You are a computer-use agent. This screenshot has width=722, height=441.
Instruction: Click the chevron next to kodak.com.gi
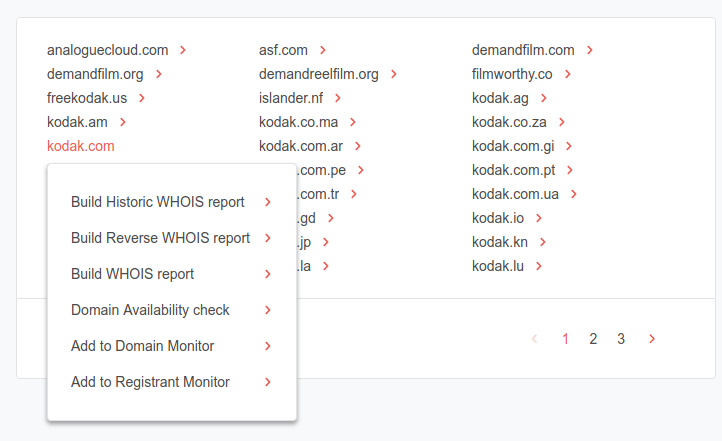point(569,146)
